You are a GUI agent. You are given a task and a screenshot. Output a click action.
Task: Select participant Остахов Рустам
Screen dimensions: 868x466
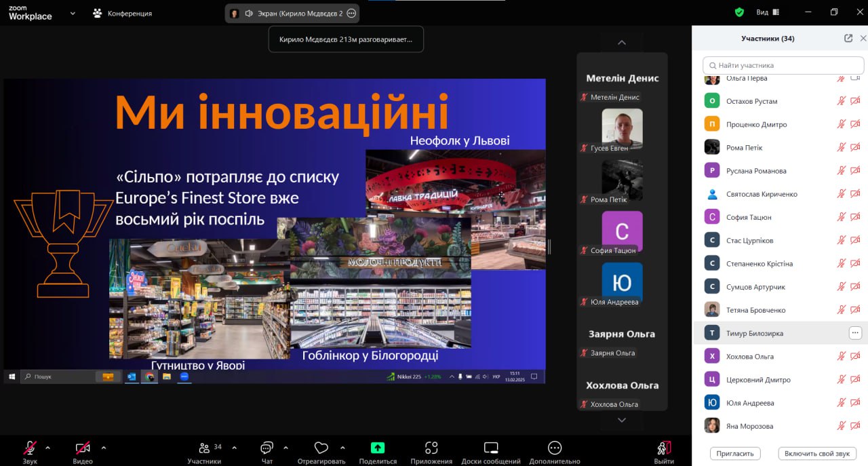pos(780,101)
